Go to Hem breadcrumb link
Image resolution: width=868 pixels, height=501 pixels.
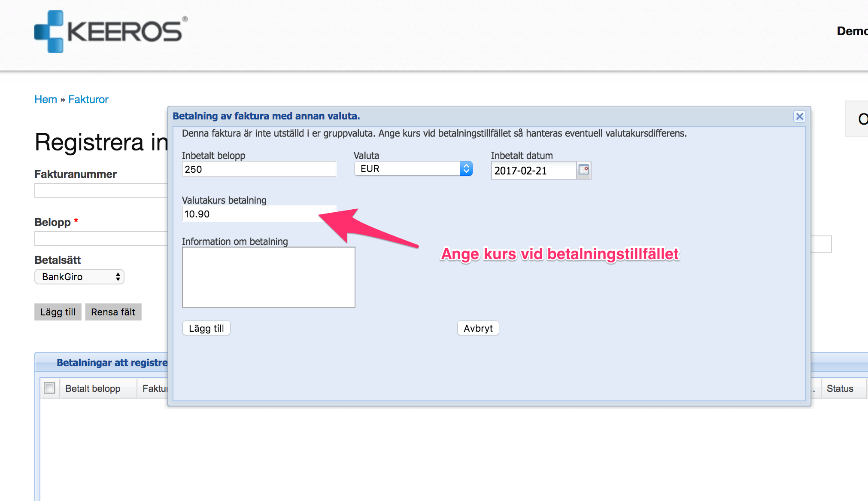click(46, 99)
